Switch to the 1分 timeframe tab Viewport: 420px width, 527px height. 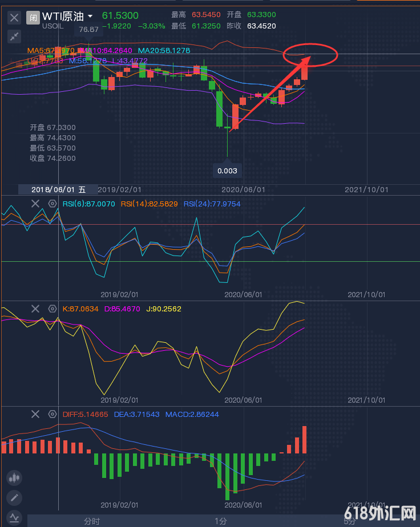click(221, 521)
